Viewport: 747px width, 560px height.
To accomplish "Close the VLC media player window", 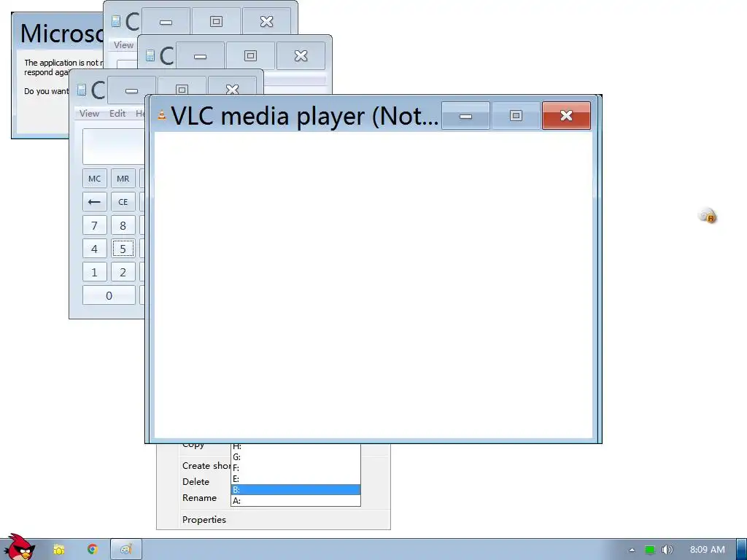I will click(566, 115).
